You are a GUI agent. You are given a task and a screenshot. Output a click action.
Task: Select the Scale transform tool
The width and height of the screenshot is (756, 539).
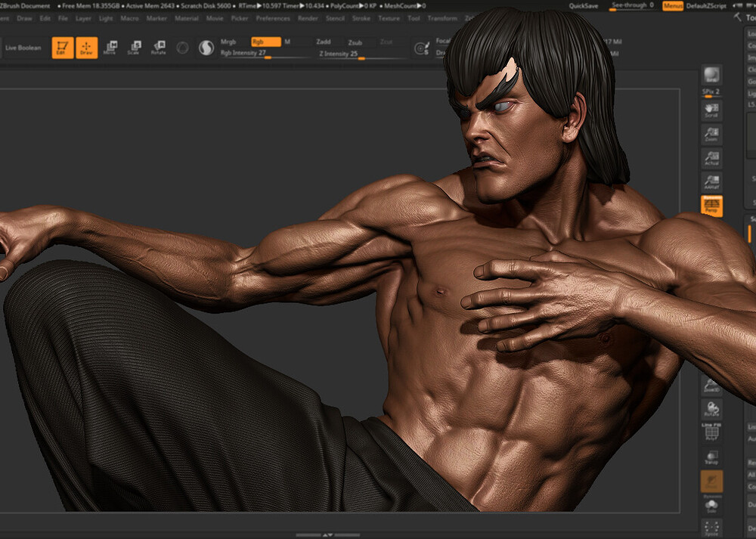134,48
